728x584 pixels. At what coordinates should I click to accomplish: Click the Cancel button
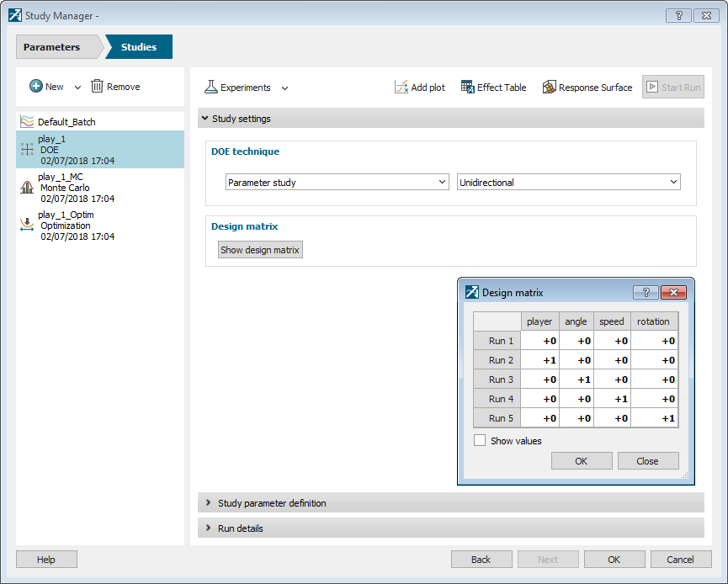[681, 559]
